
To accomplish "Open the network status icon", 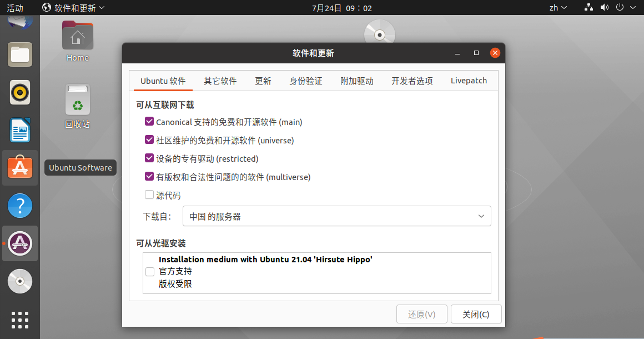I will (588, 7).
